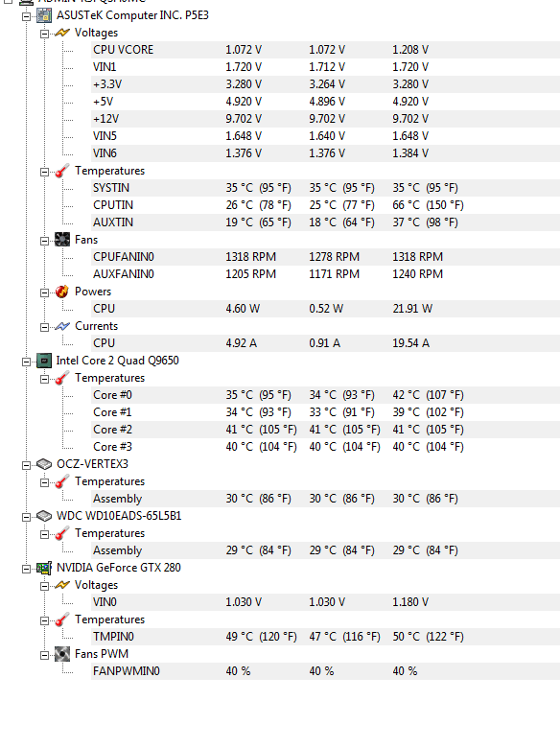Select the TMPIN0 GPU temperature row
560x748 pixels.
click(x=325, y=637)
